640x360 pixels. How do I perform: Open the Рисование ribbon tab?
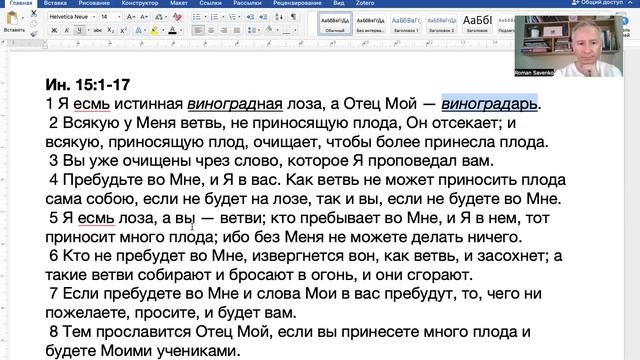pyautogui.click(x=94, y=2)
